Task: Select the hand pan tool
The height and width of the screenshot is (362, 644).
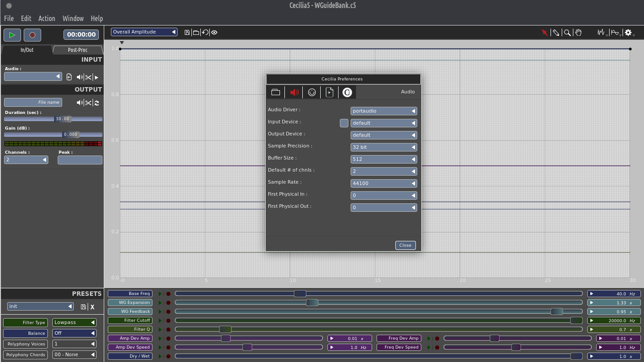Action: click(578, 32)
